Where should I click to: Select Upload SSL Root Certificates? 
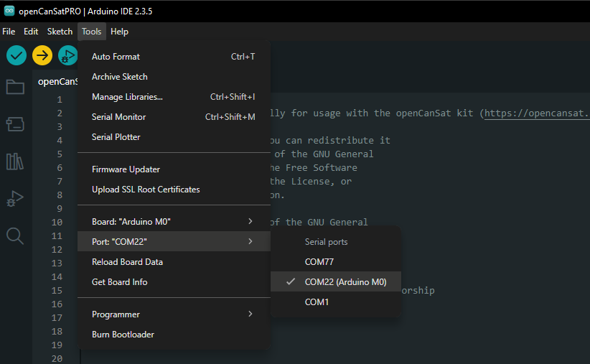click(174, 190)
